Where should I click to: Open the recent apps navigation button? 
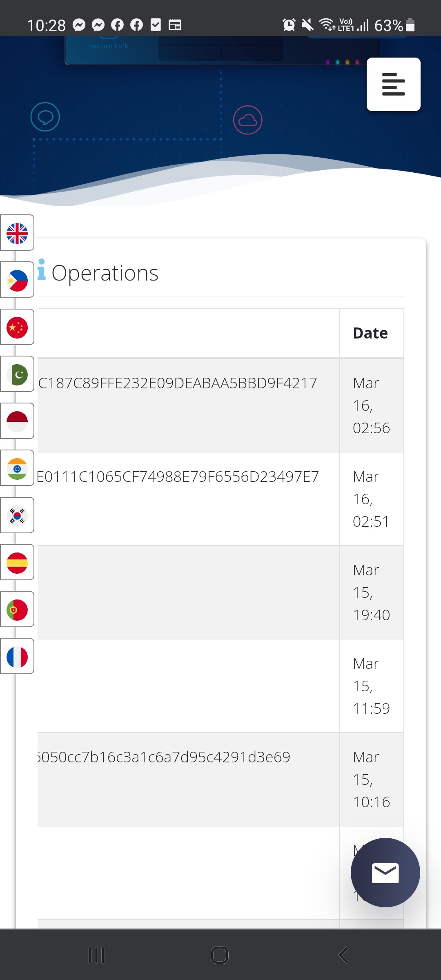[x=96, y=955]
